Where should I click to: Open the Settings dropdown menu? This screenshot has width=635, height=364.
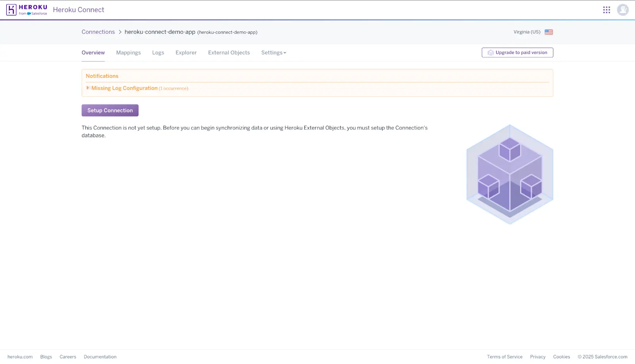pos(273,52)
